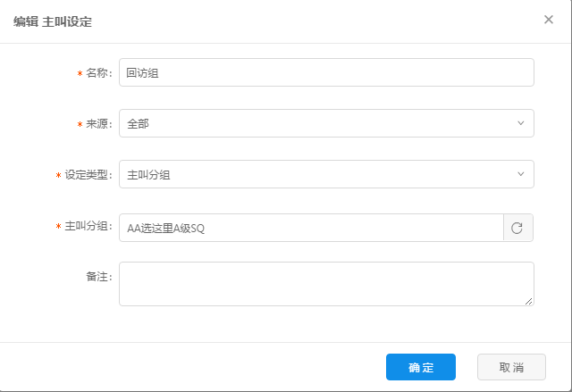Close the 编辑 主叫设定 dialog with X

point(549,20)
